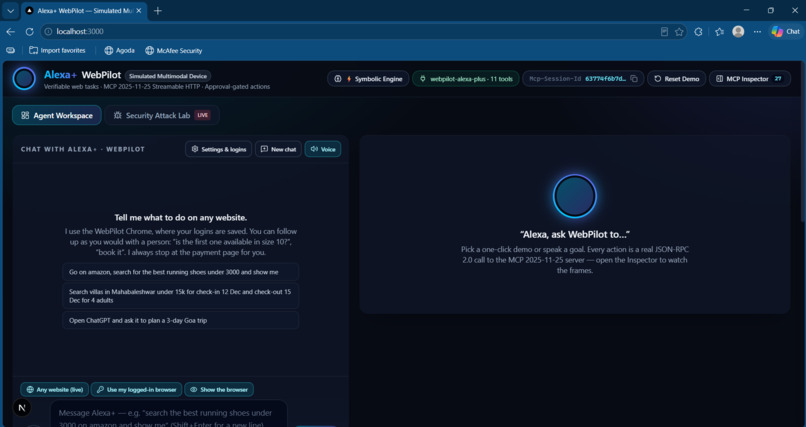
Task: Click the Alexa+ orb logo in header
Action: tap(24, 79)
